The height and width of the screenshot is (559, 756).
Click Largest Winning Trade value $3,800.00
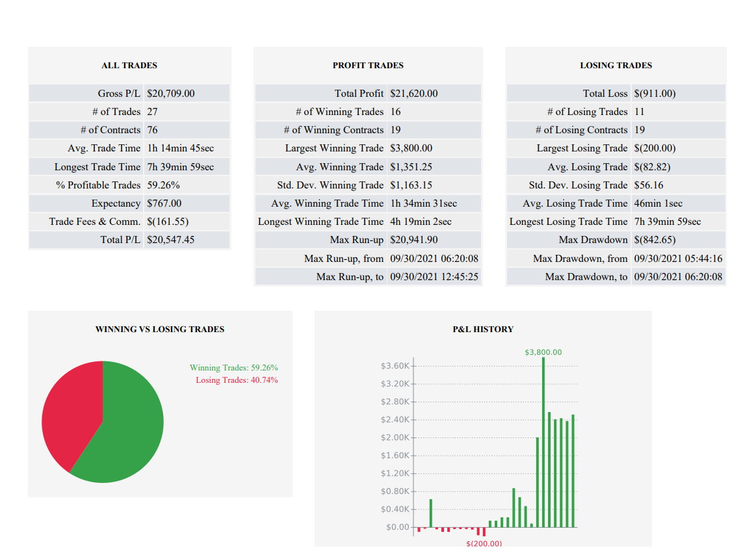(411, 148)
